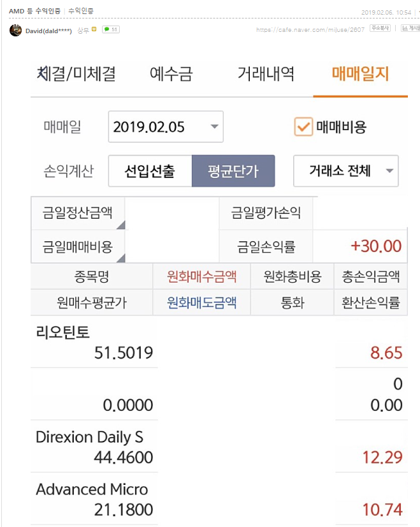Select 선입선출 calculation method

[x=150, y=171]
